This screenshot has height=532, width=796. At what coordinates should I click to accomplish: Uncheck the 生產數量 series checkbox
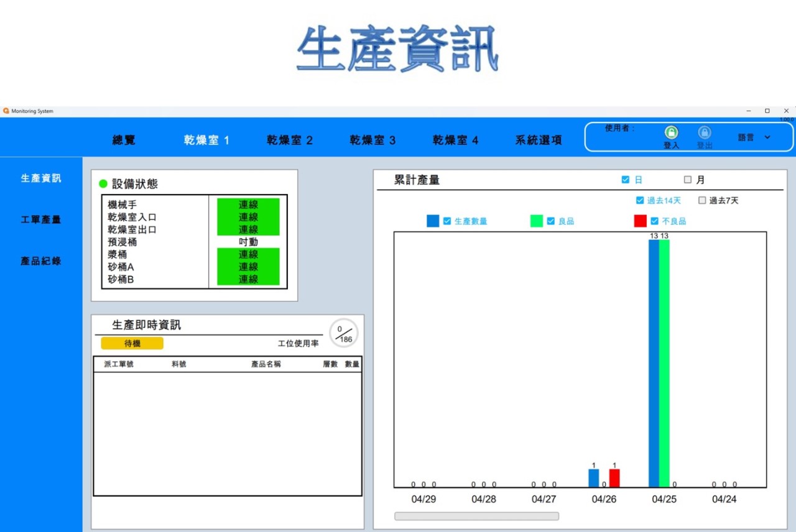pos(447,221)
